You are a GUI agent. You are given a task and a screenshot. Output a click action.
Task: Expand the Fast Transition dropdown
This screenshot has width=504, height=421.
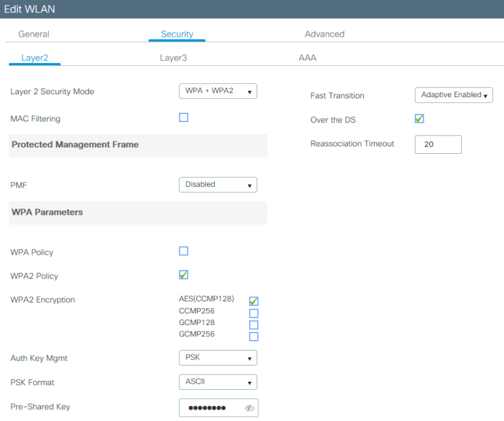(454, 95)
